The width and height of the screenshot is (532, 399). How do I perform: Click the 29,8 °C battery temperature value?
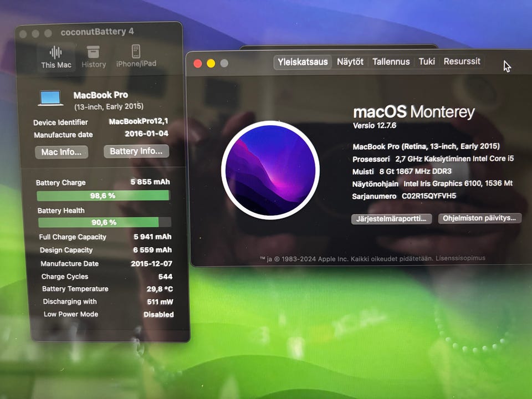pos(160,289)
